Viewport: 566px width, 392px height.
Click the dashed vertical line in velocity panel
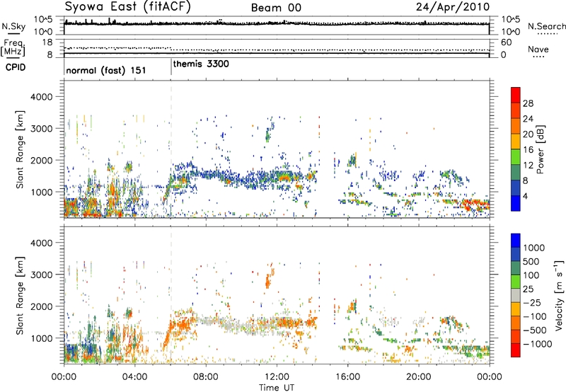tap(171, 295)
